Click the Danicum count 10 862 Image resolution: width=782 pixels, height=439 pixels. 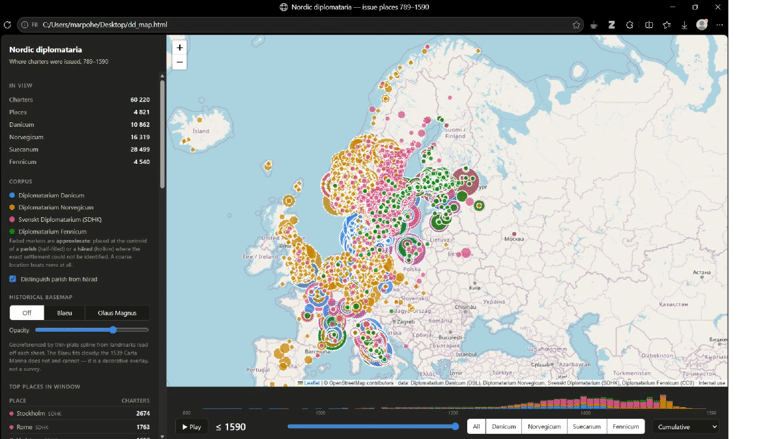(140, 125)
